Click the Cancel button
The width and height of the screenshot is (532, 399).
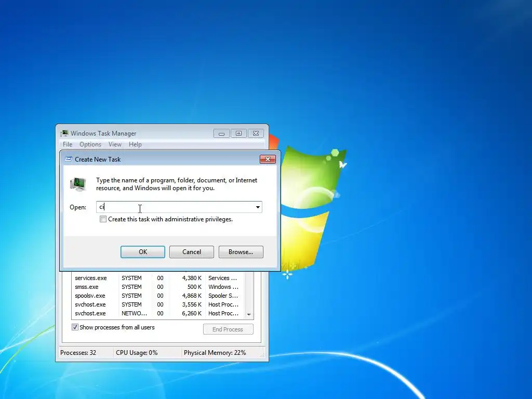[x=192, y=252]
